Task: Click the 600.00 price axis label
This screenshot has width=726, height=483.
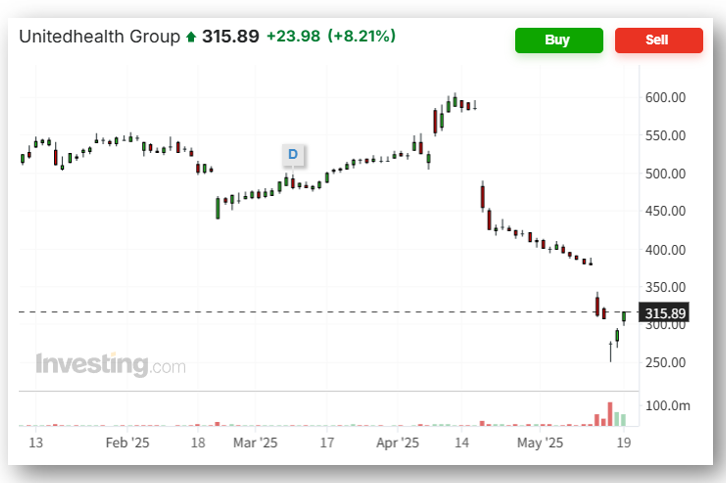Action: [x=665, y=98]
